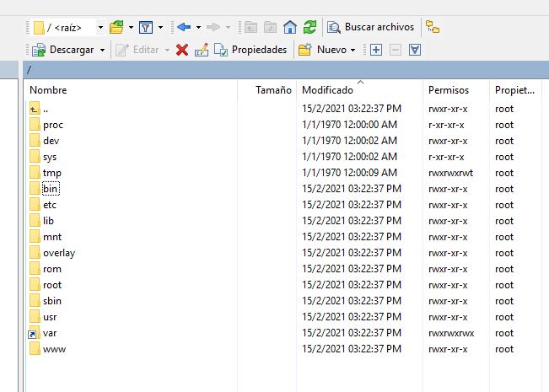
Task: Click the Nuevo button
Action: click(322, 50)
